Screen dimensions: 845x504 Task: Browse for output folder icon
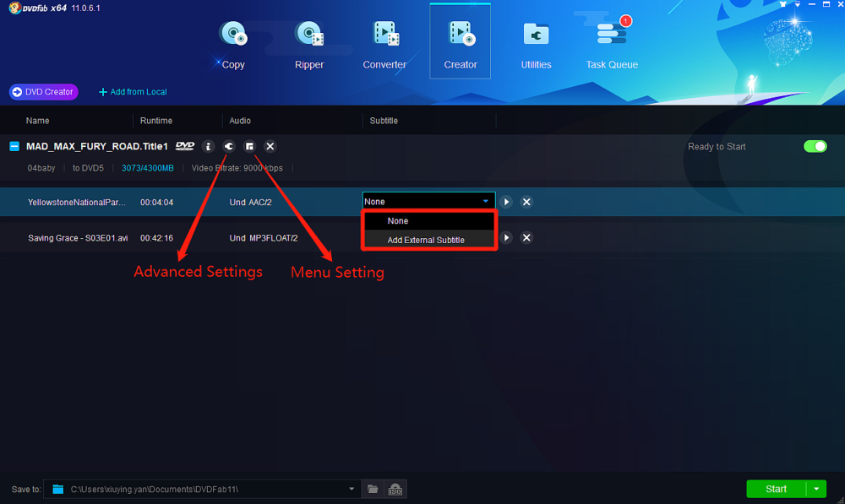coord(373,489)
